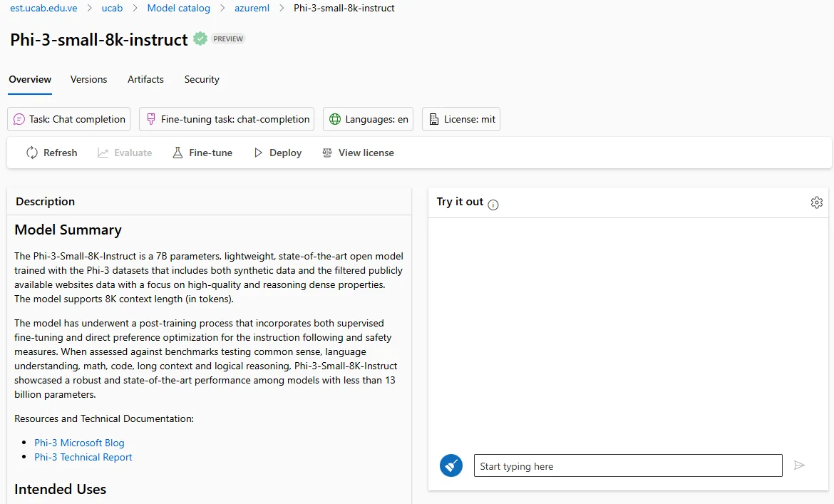Screen dimensions: 834x504
Task: Click the verified badge next to the model name
Action: 200,38
